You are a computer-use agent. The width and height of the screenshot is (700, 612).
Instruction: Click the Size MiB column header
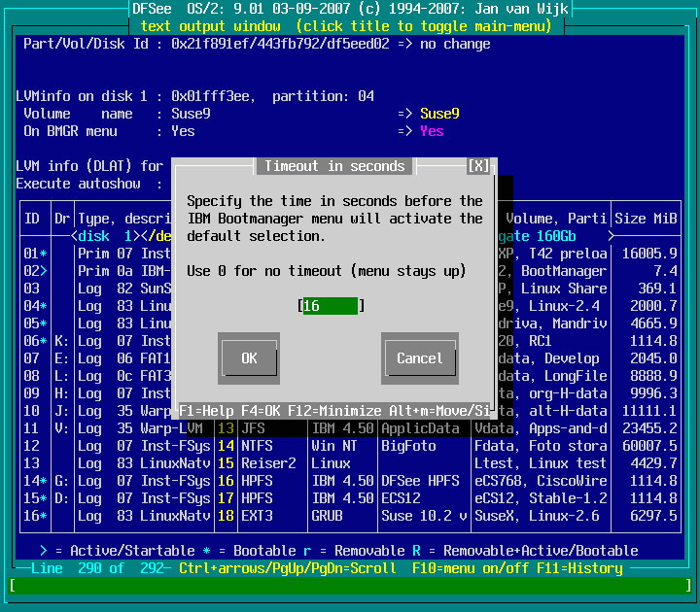646,219
